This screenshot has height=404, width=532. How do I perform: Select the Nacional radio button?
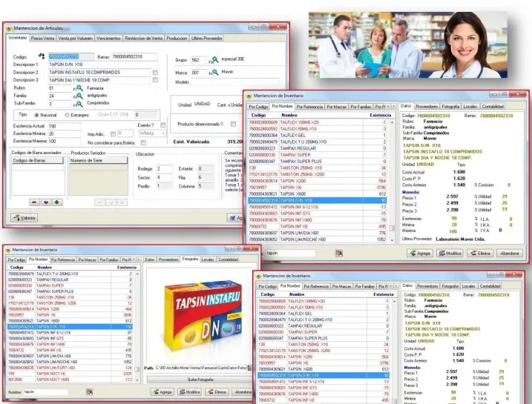coord(36,115)
